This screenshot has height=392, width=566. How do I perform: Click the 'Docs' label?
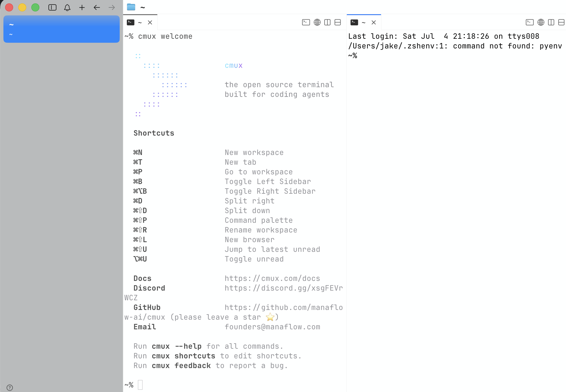click(x=142, y=278)
